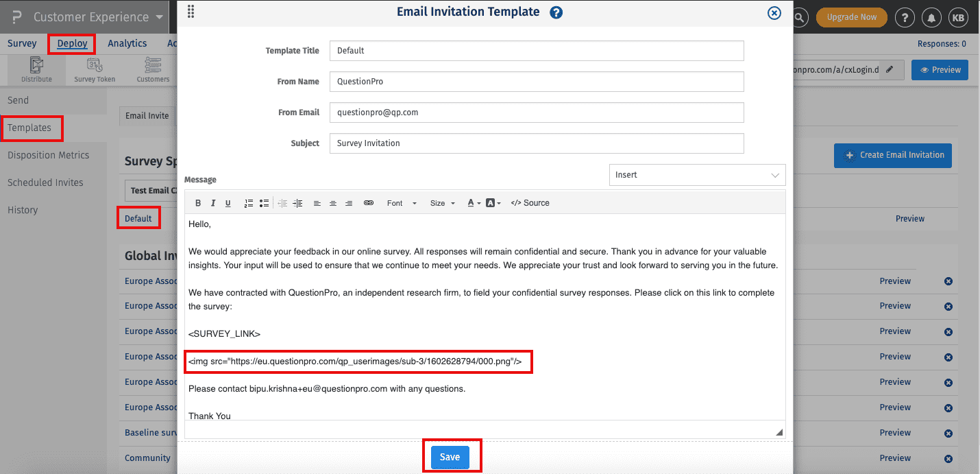
Task: Click Create Email Invitation button
Action: [893, 155]
